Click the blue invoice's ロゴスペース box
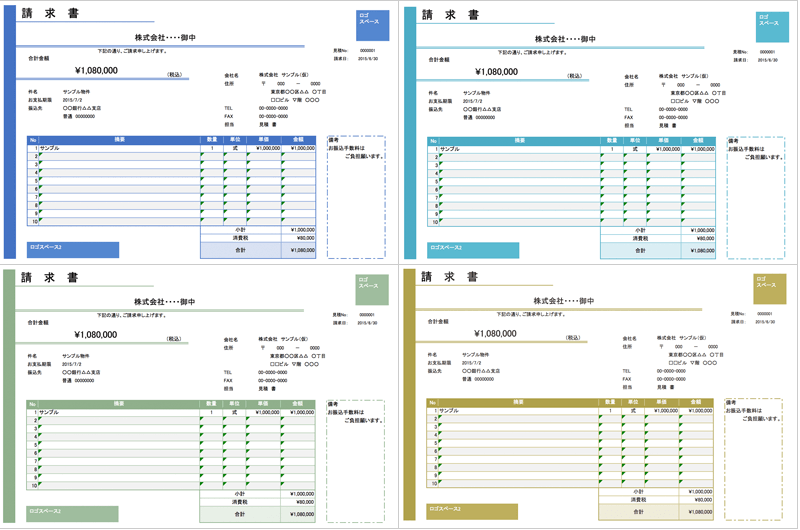This screenshot has height=530, width=800. coord(372,26)
